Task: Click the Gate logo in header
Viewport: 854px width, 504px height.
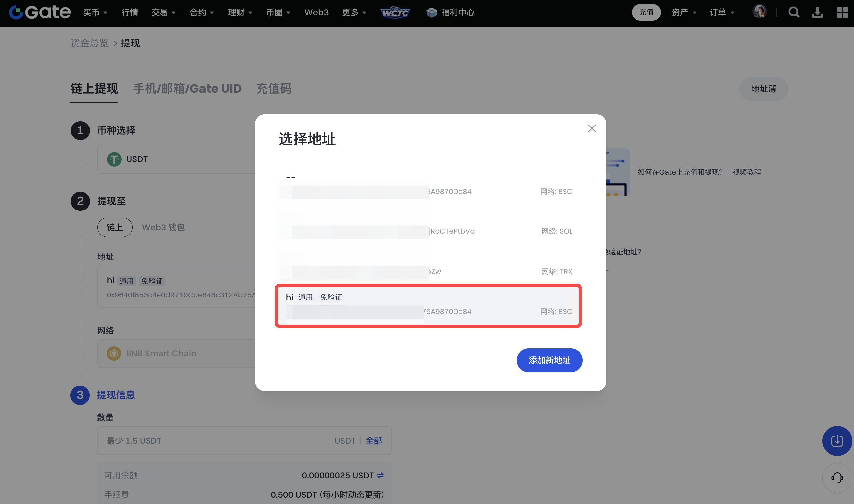Action: click(x=40, y=12)
